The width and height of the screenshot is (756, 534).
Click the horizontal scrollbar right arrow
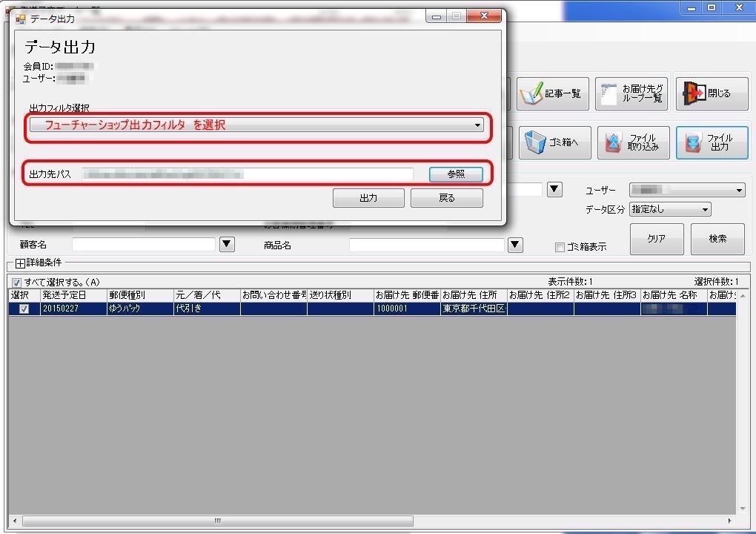point(729,521)
